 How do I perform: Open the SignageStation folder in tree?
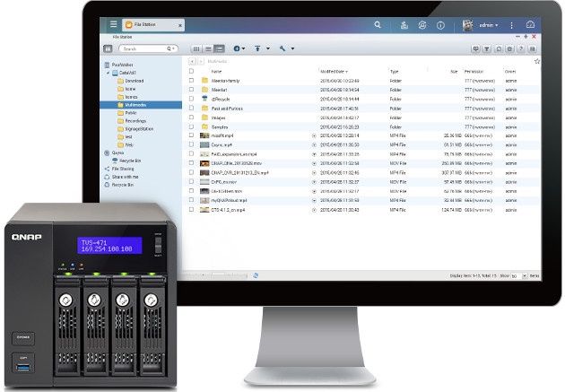(x=135, y=129)
